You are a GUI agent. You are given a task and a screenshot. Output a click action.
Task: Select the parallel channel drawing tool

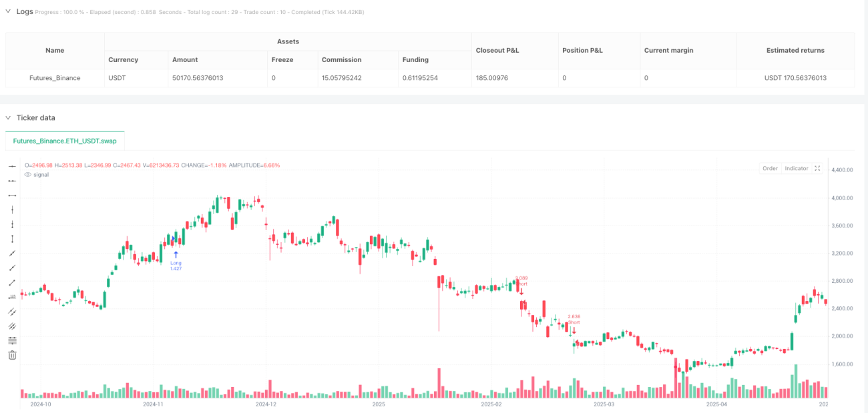point(12,312)
